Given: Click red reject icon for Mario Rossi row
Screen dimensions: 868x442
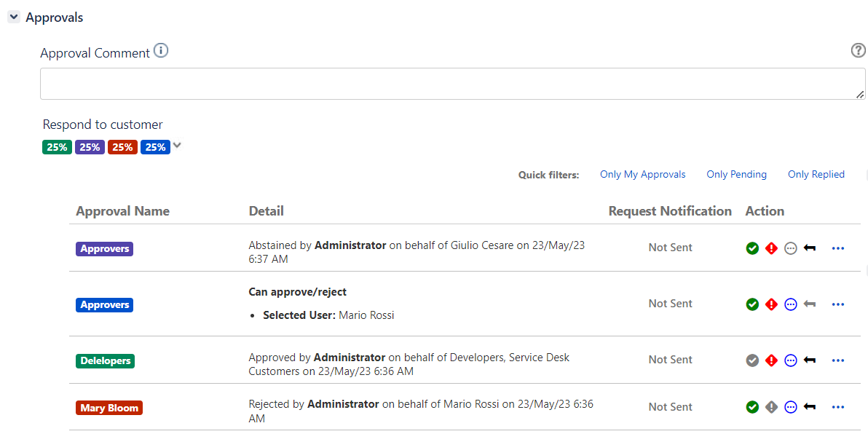Looking at the screenshot, I should tap(771, 304).
